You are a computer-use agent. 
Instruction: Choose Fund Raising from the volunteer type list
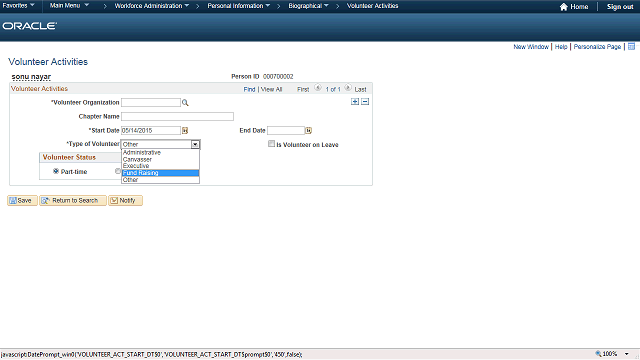click(x=160, y=173)
